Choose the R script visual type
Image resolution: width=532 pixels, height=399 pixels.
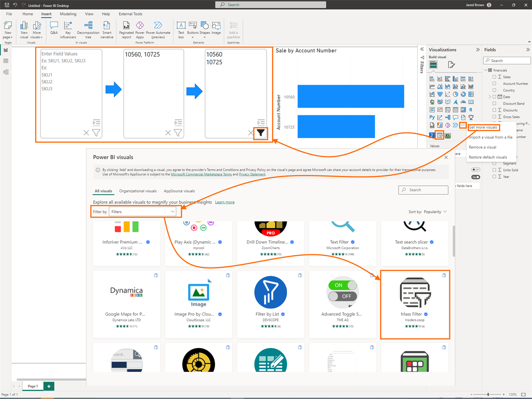click(x=470, y=110)
